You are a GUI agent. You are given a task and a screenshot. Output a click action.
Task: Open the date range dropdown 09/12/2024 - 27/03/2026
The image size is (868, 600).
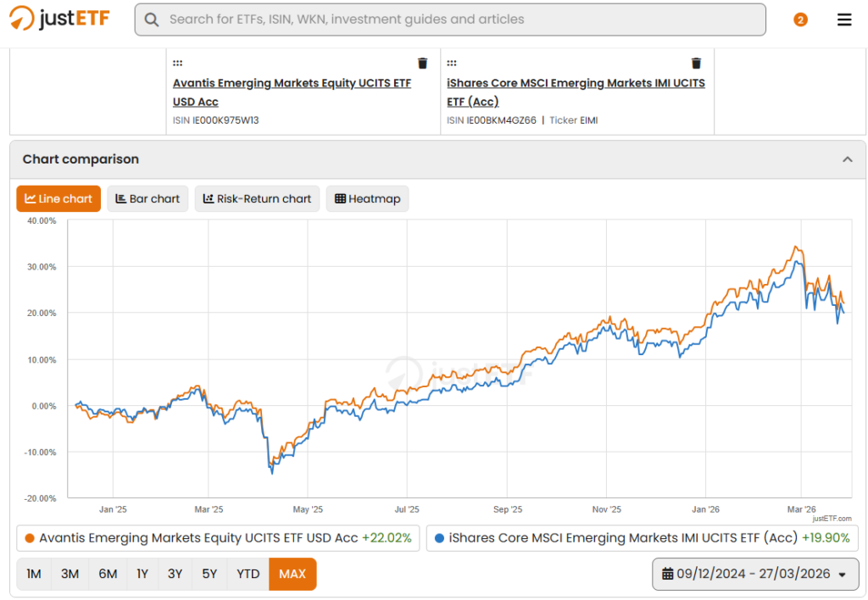click(755, 574)
